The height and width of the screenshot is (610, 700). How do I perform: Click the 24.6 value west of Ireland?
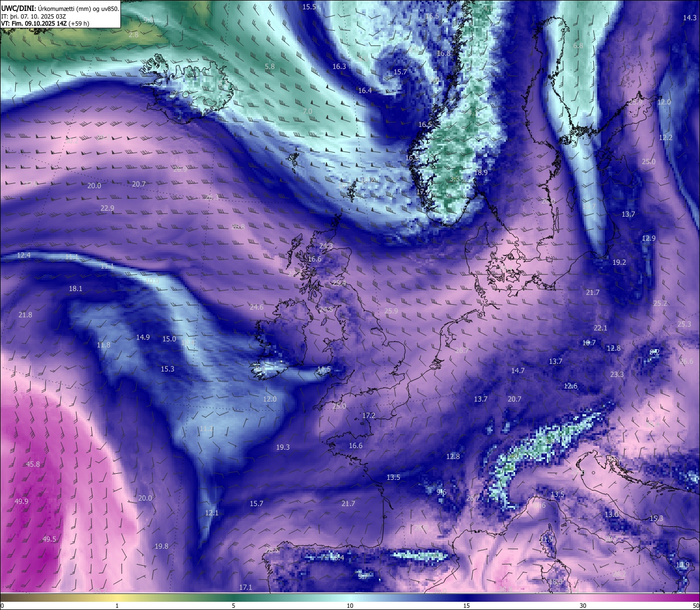[x=256, y=307]
